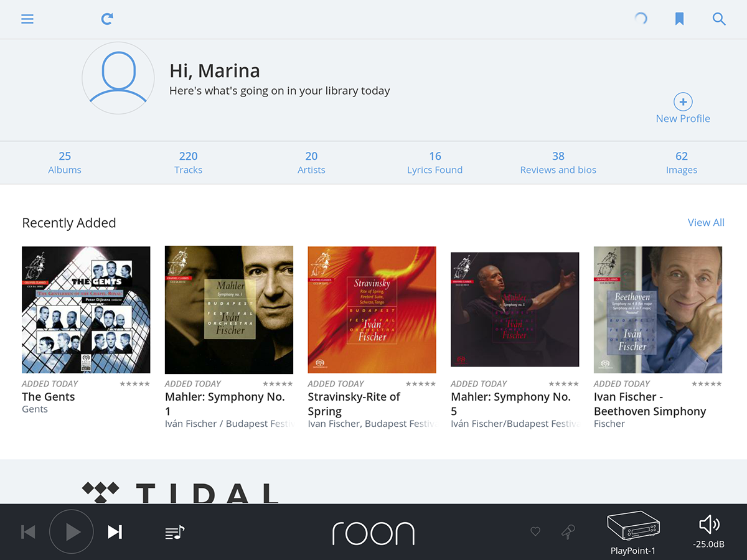Open the 62 Images stat
Viewport: 747px width, 560px height.
(x=682, y=162)
